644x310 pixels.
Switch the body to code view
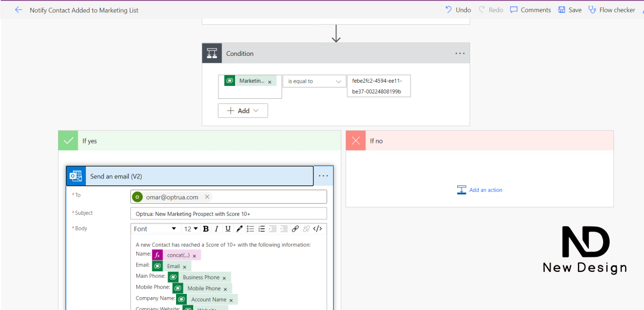point(318,229)
